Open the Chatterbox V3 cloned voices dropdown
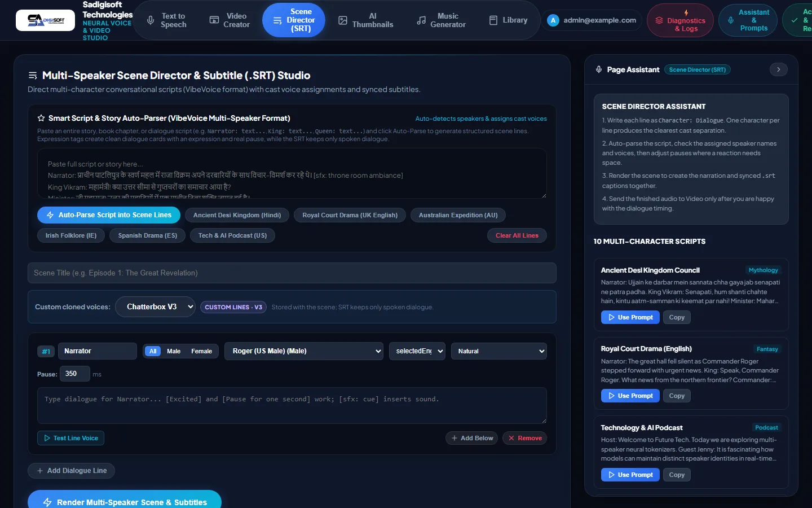Screen dimensions: 812x508 [x=155, y=307]
